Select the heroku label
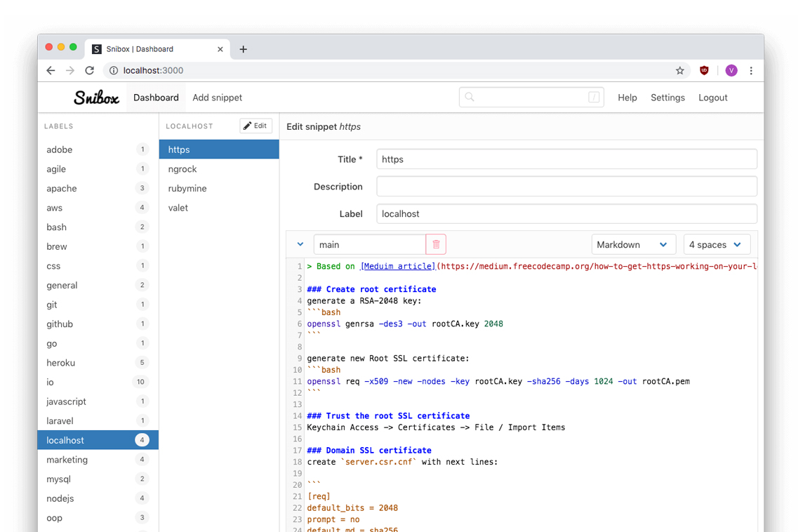Viewport: 803px width, 532px height. [x=98, y=363]
